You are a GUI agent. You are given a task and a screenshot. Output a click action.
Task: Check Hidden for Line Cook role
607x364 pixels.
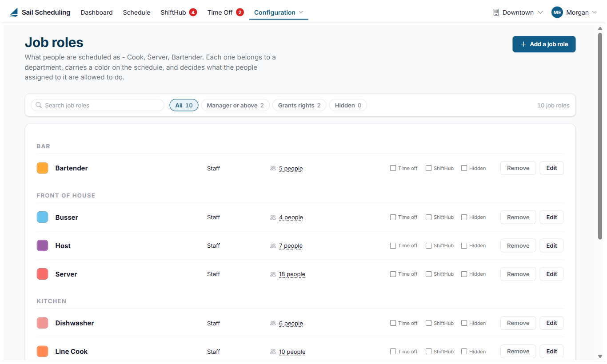click(x=464, y=352)
